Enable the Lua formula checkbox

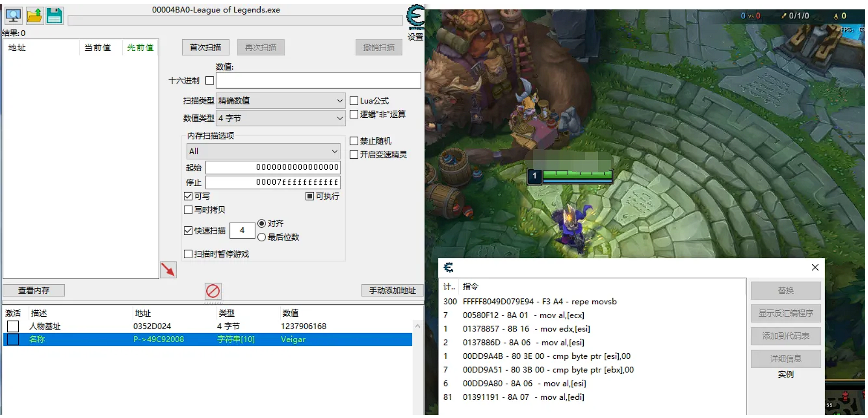pos(354,100)
